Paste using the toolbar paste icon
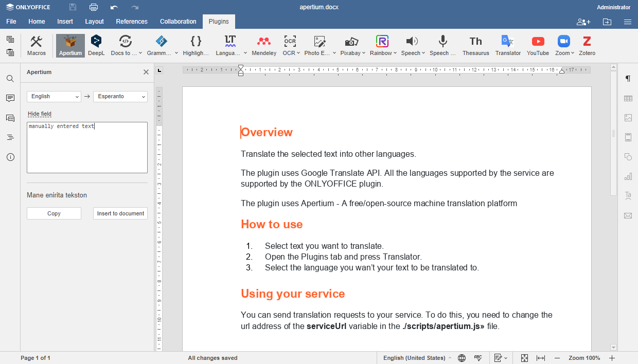638x364 pixels. click(10, 52)
